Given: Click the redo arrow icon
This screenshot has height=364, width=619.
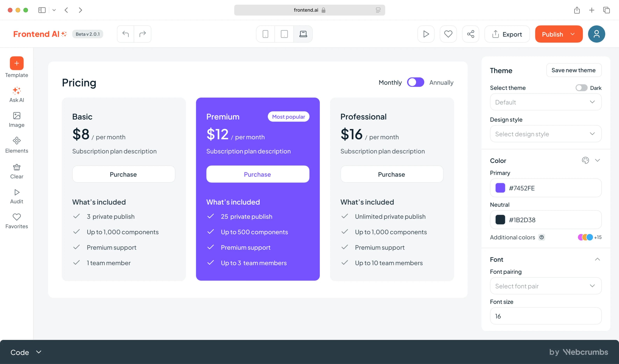Looking at the screenshot, I should point(142,34).
